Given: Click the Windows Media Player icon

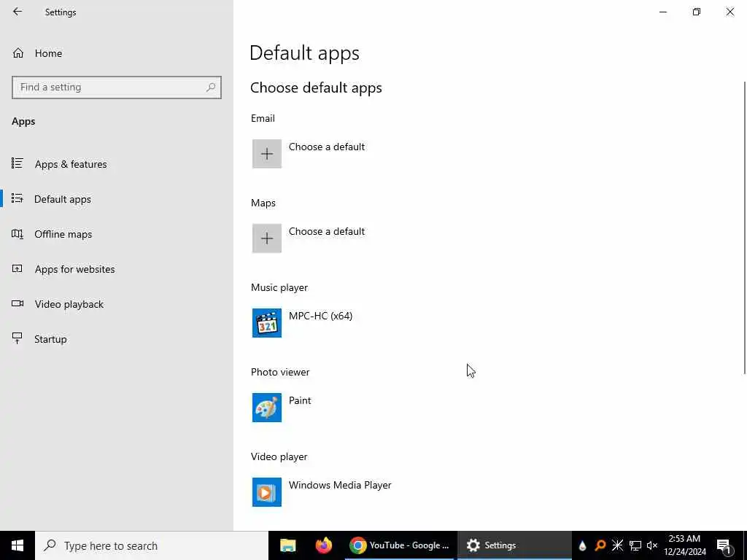Looking at the screenshot, I should pos(267,492).
